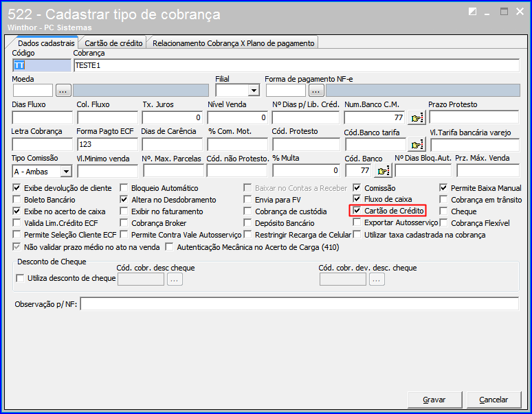Tick Permite Contra Vale Autosserviço
This screenshot has width=532, height=414.
pos(124,234)
